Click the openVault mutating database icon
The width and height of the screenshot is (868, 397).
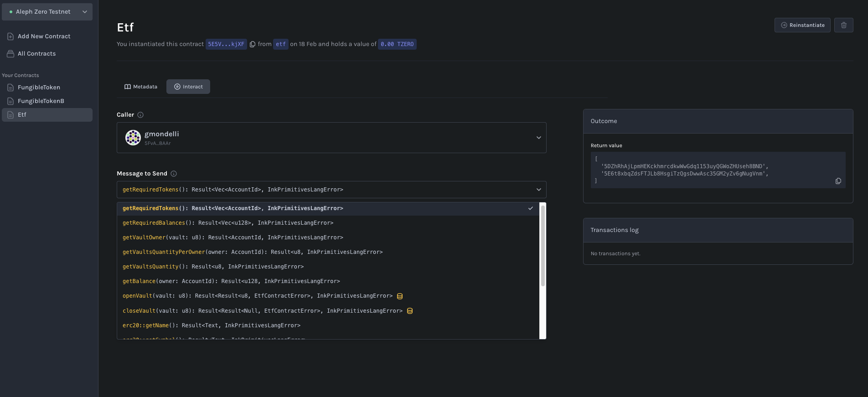pos(400,296)
